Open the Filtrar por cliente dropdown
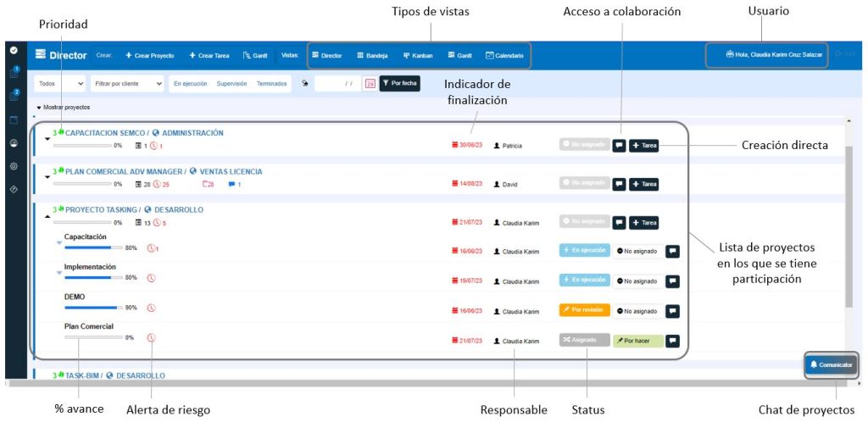Viewport: 868px width, 428px height. coord(128,84)
